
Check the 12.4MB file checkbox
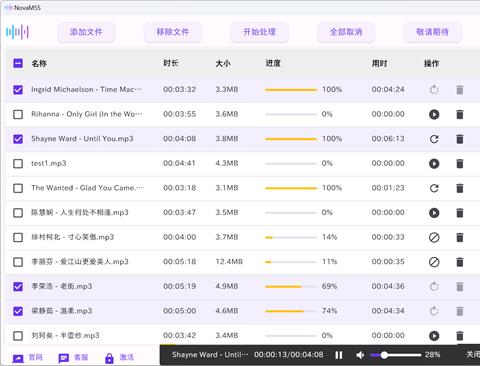[18, 262]
